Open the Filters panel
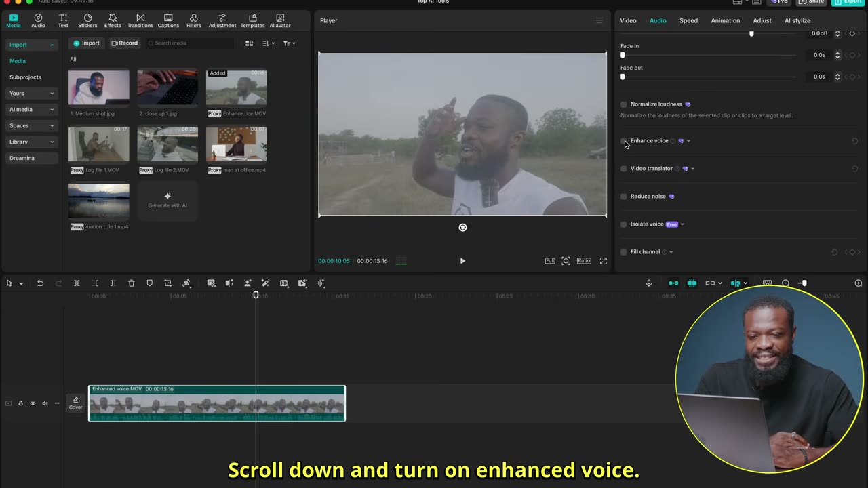The image size is (868, 488). (x=194, y=20)
